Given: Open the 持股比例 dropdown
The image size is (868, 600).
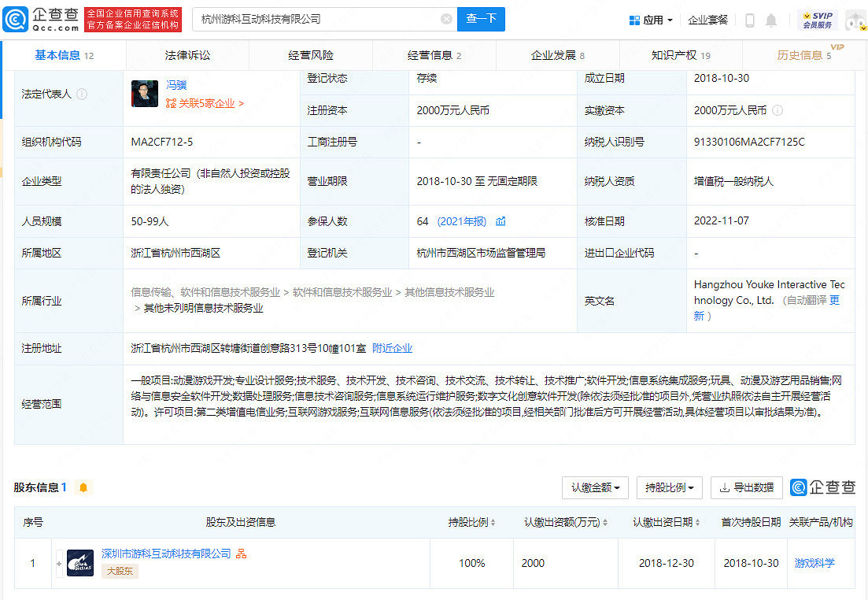Looking at the screenshot, I should [669, 487].
